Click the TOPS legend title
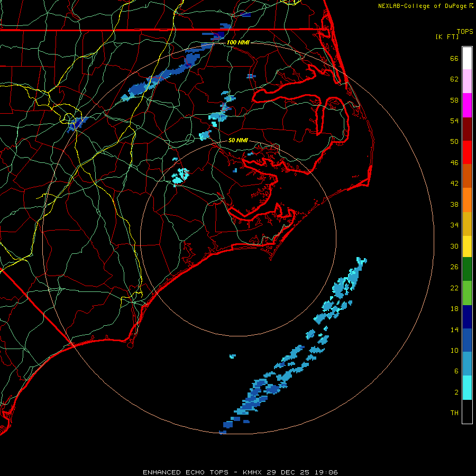The height and width of the screenshot is (476, 476). (x=465, y=31)
